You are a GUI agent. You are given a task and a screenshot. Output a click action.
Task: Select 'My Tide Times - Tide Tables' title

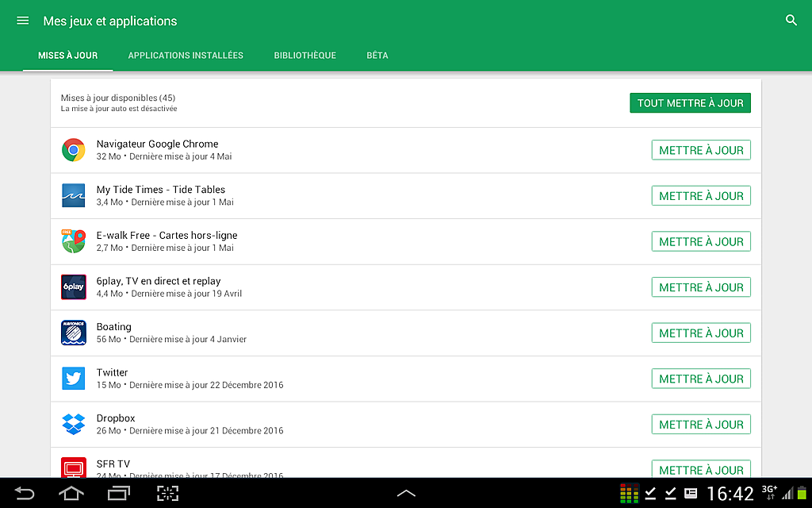[160, 189]
